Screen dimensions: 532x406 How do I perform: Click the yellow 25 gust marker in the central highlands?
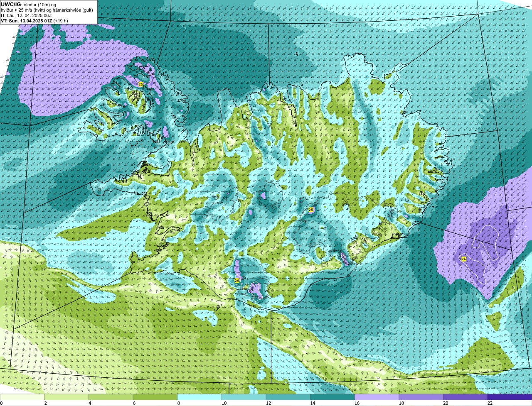coord(311,210)
